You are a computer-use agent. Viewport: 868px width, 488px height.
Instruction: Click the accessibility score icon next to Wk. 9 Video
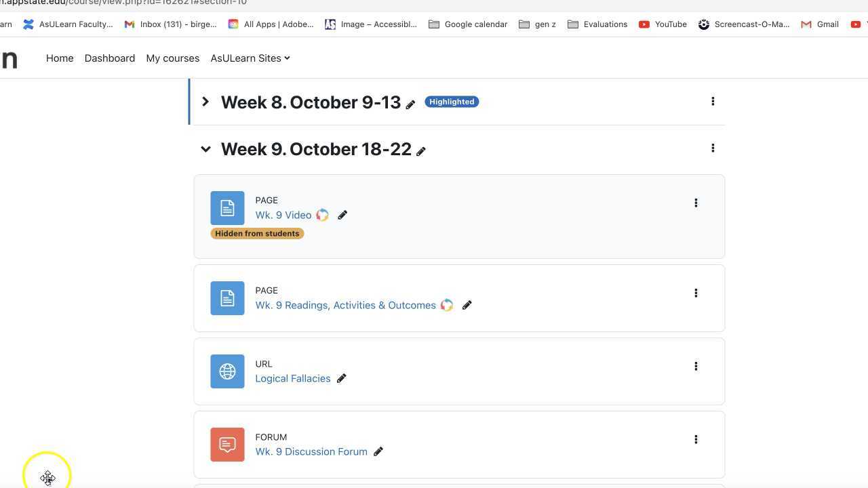pyautogui.click(x=323, y=216)
